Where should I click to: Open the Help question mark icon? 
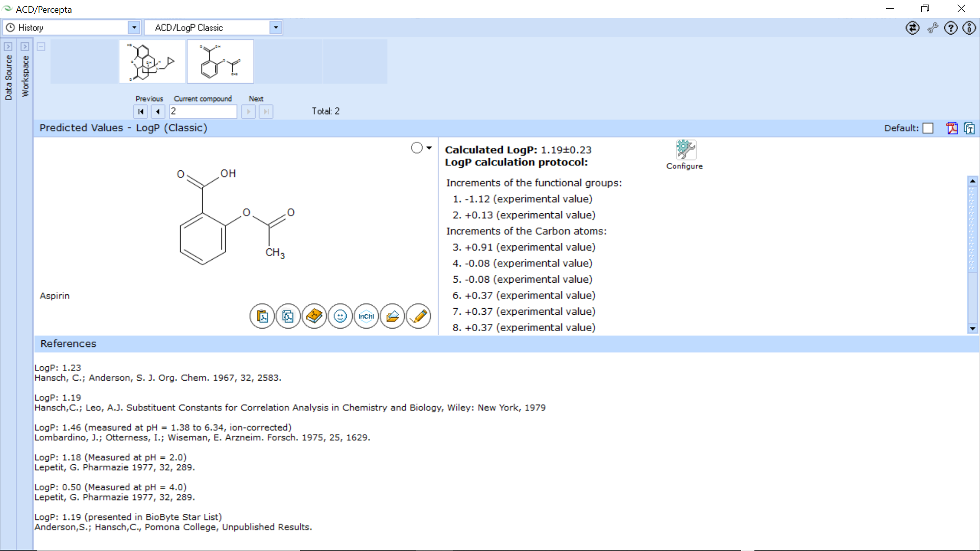click(951, 28)
